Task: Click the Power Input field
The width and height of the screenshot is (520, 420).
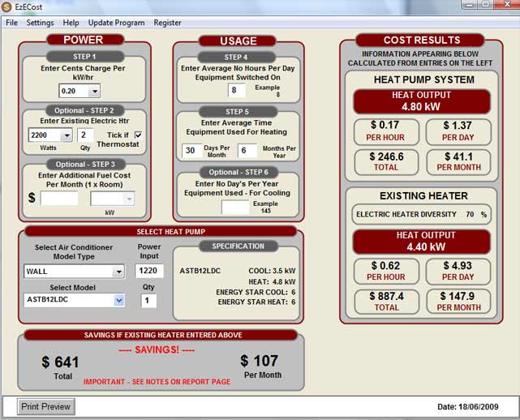Action: coord(149,272)
